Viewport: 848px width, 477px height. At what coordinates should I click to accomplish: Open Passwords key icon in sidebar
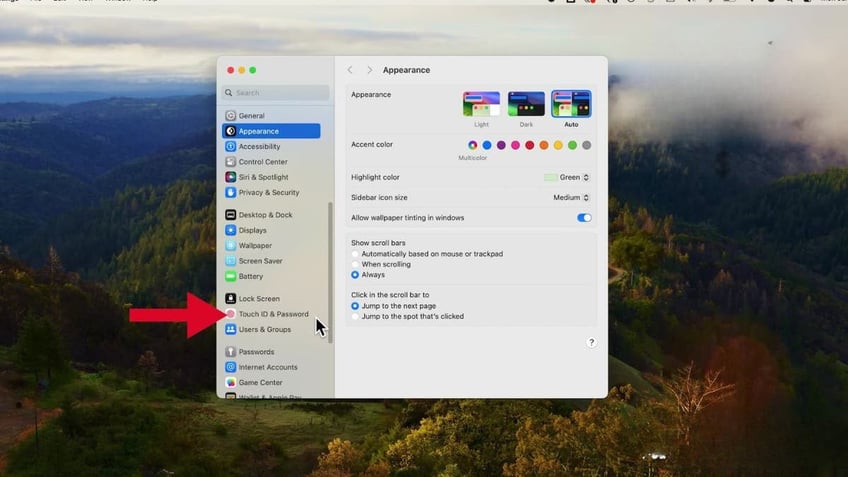point(230,352)
